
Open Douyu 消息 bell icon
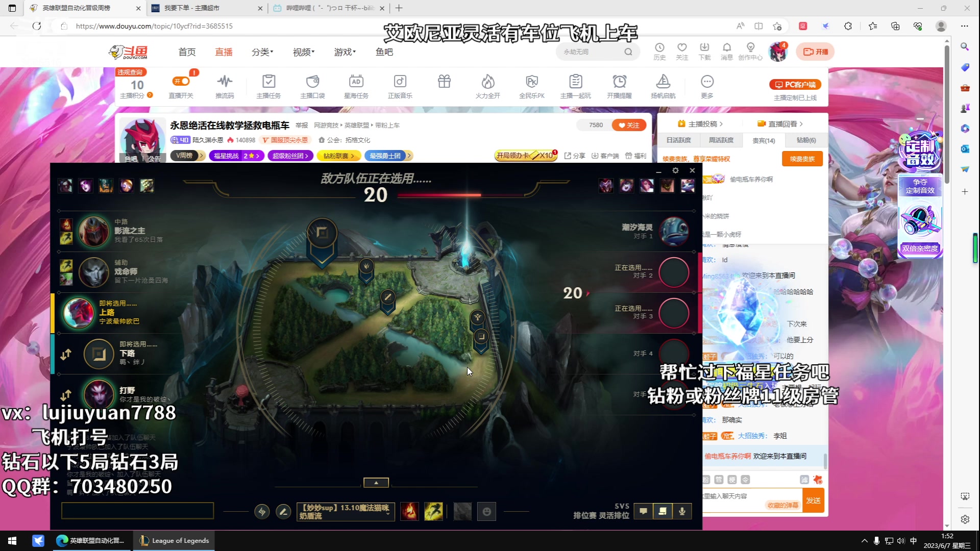click(x=727, y=52)
